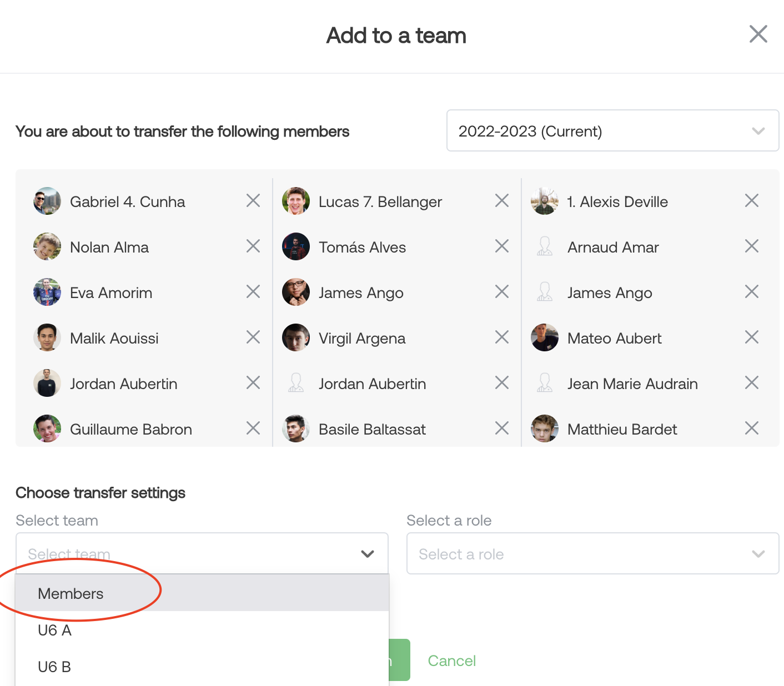Remove Gabriel 4. Cunha from transfer list
Viewport: 784px width, 686px height.
[x=253, y=200]
